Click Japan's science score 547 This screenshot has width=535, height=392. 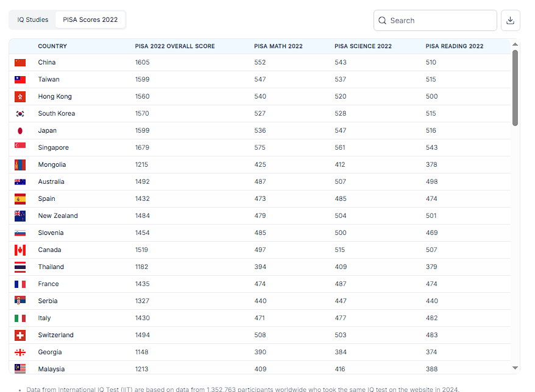[x=341, y=130]
